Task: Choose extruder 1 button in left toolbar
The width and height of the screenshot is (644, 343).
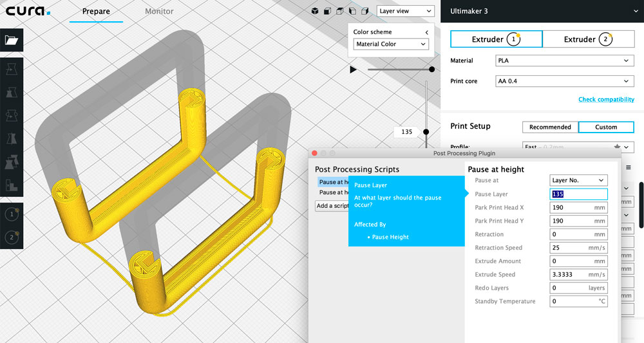Action: pyautogui.click(x=12, y=214)
